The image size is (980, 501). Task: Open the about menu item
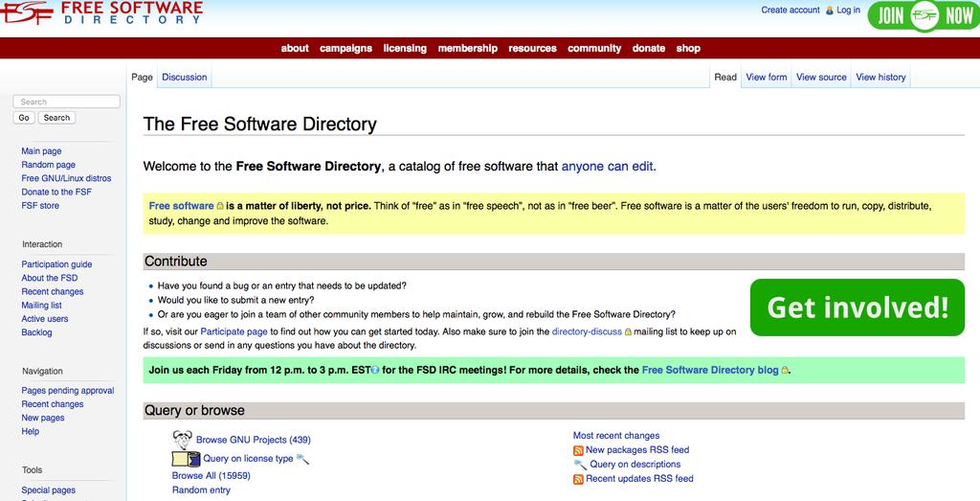click(295, 48)
